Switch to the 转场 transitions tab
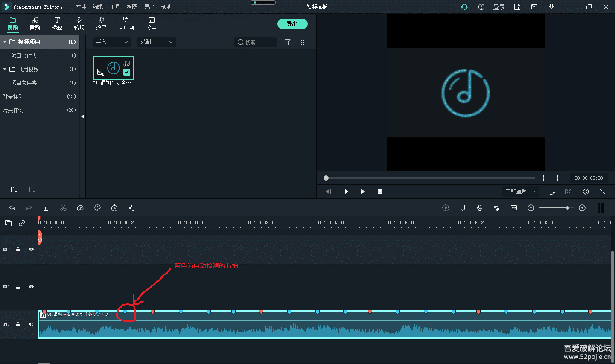 [79, 23]
